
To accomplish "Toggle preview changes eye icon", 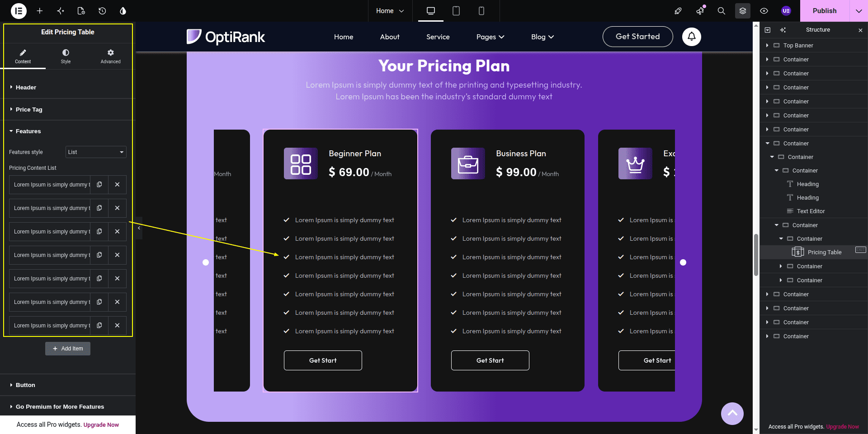I will click(x=764, y=11).
